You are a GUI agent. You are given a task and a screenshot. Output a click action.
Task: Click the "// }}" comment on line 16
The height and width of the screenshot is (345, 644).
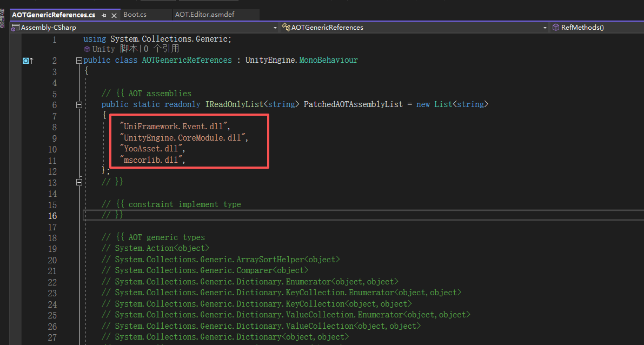tap(112, 215)
